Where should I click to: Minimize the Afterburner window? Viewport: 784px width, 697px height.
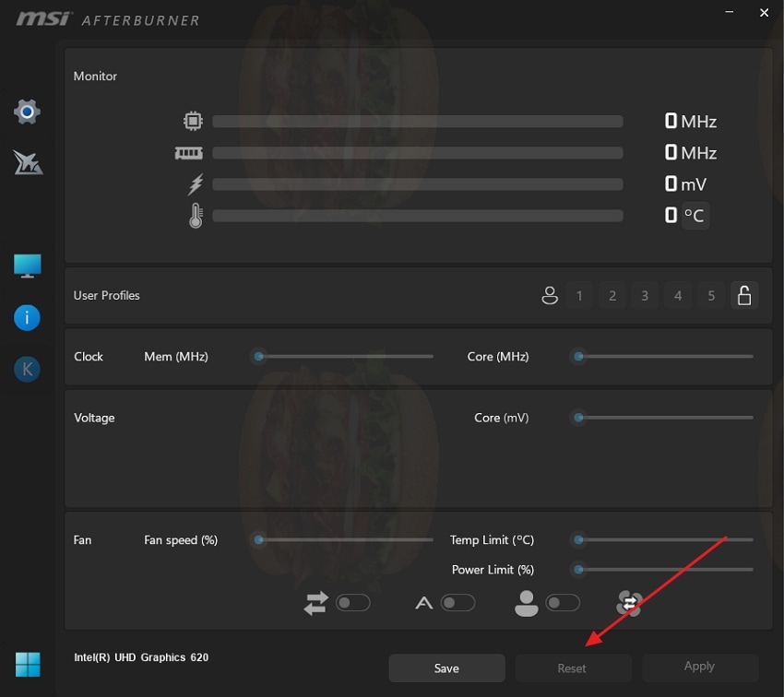click(x=730, y=12)
